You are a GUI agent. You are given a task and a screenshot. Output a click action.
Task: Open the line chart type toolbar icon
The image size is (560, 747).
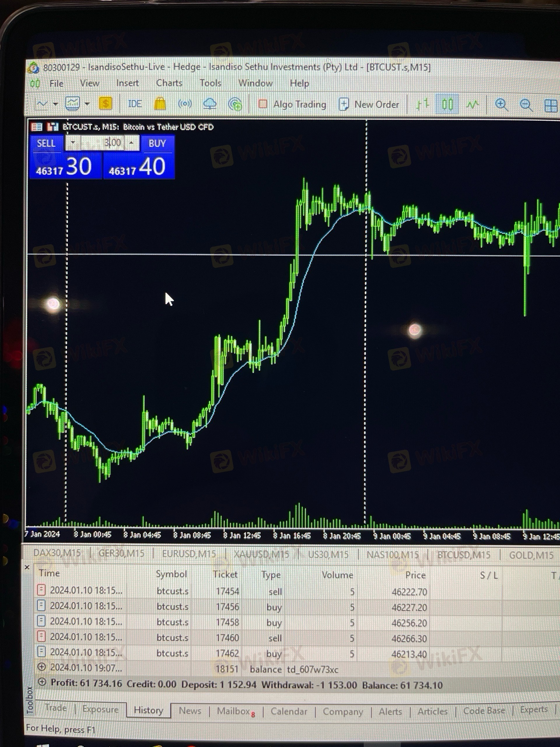[42, 104]
